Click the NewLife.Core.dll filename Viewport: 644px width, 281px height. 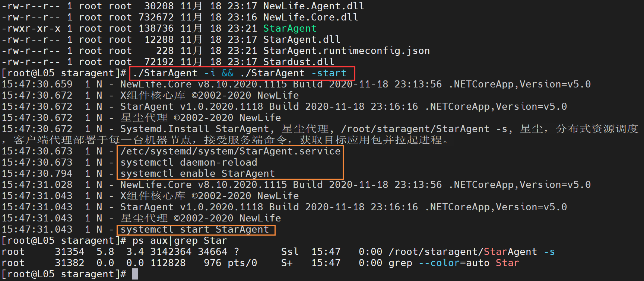311,17
